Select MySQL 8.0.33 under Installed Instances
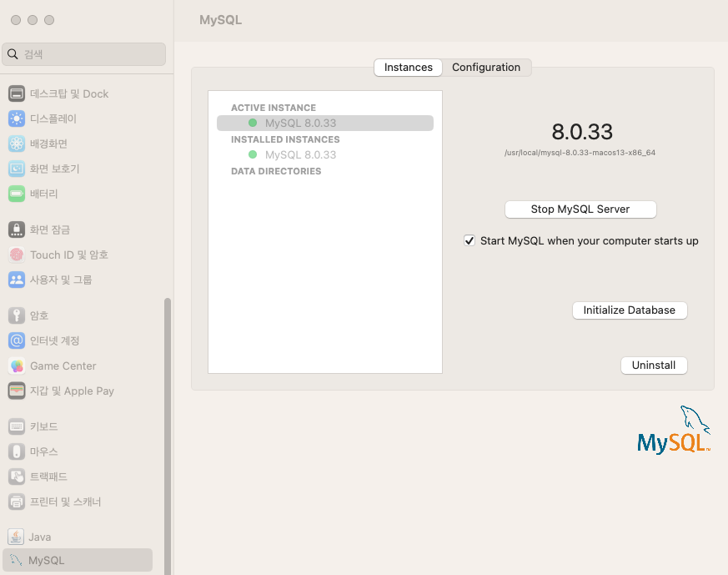Image resolution: width=728 pixels, height=575 pixels. 300,154
